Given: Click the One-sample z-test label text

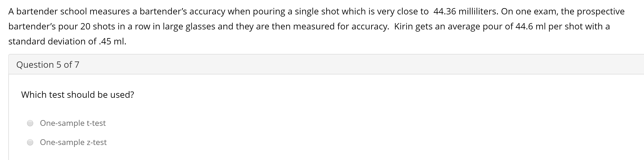Looking at the screenshot, I should (73, 142).
